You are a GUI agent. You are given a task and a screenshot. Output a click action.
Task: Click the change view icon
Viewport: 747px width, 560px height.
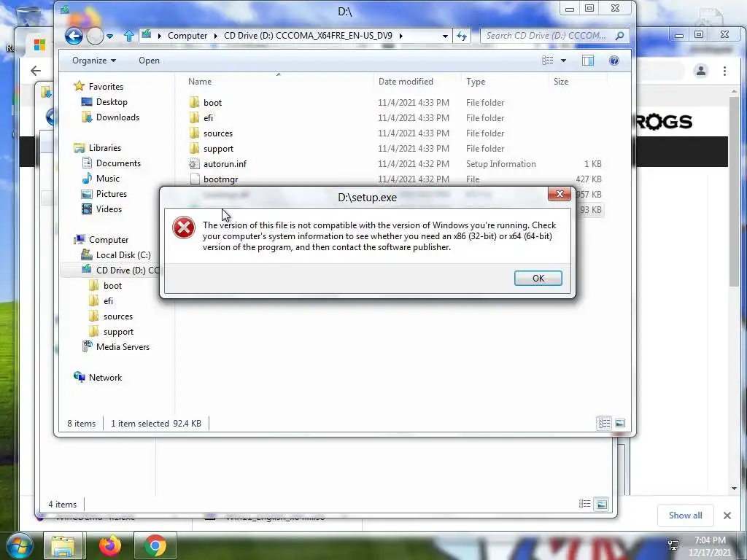pyautogui.click(x=548, y=61)
